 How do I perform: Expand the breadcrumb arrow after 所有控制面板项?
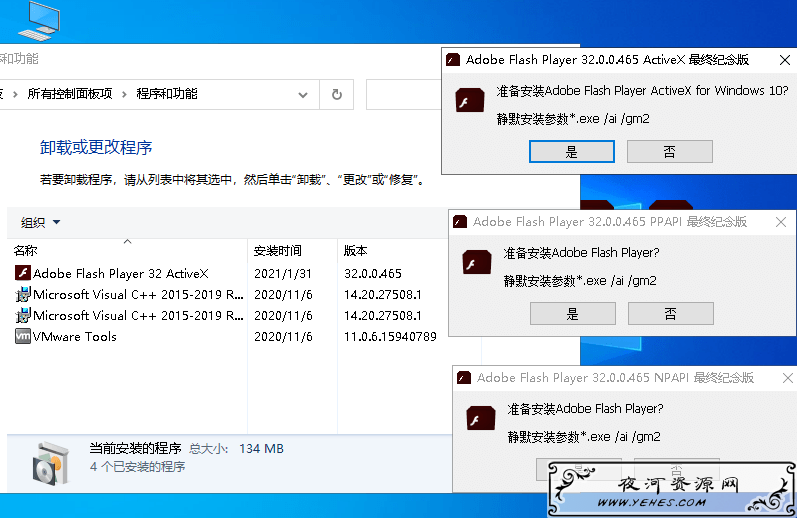click(124, 94)
